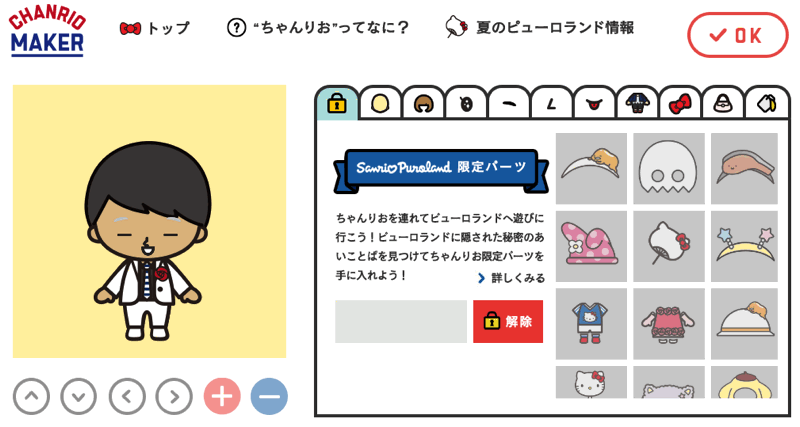
Task: Move character down with arrow button
Action: pyautogui.click(x=79, y=396)
